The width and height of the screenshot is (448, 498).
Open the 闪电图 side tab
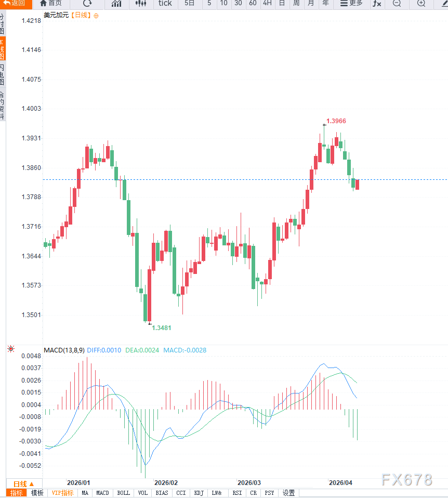point(2,74)
